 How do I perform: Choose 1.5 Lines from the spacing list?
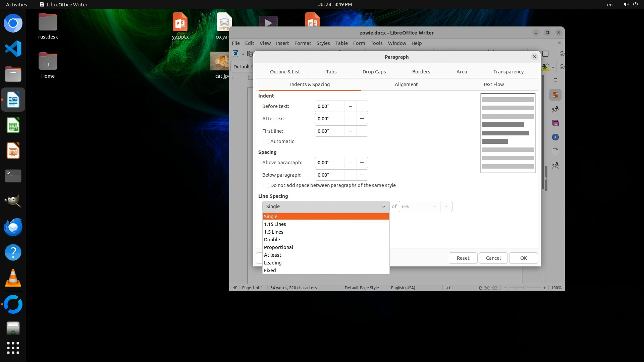[x=274, y=232]
